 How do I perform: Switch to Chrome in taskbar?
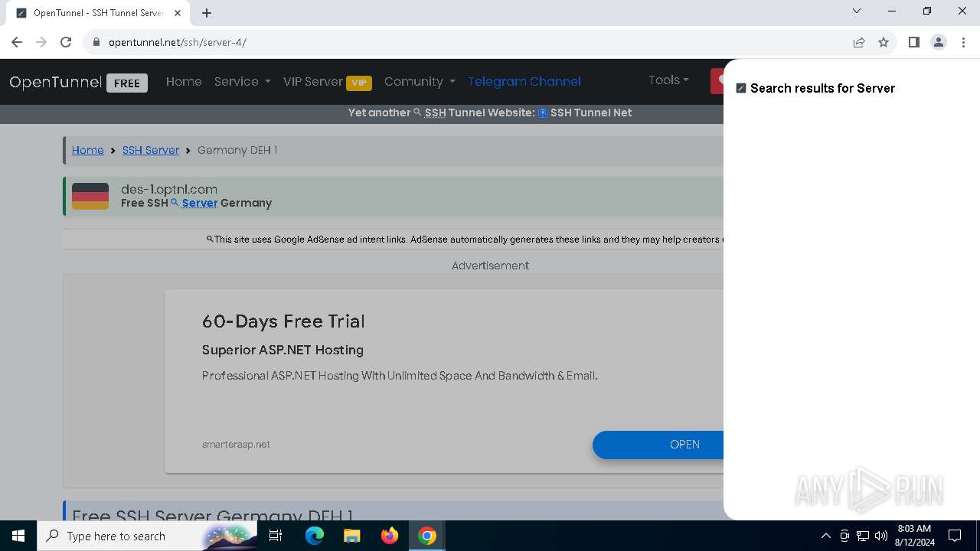[427, 536]
